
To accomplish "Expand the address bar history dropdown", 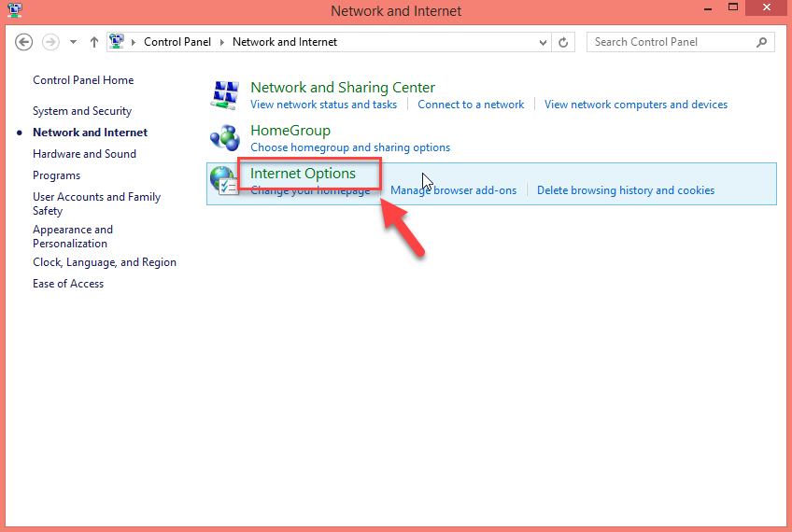I will pyautogui.click(x=544, y=42).
